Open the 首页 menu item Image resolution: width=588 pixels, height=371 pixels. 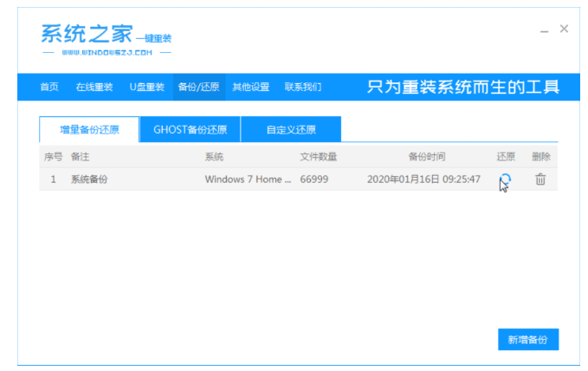(49, 88)
